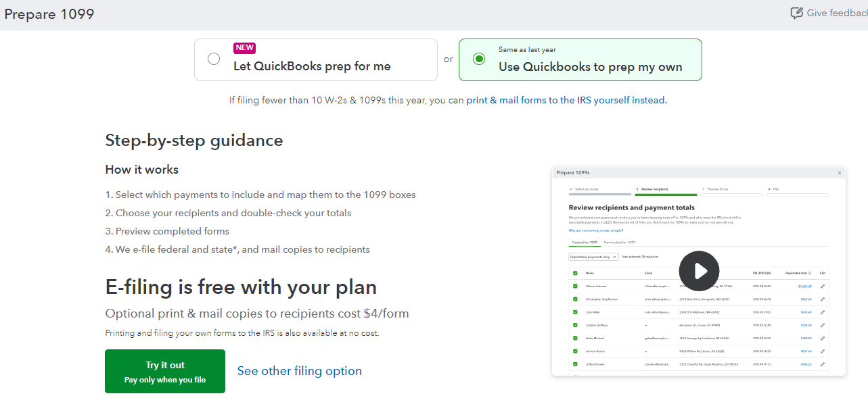Click the edit pencil for Christopher Stephenson
868x398 pixels.
coord(823,299)
